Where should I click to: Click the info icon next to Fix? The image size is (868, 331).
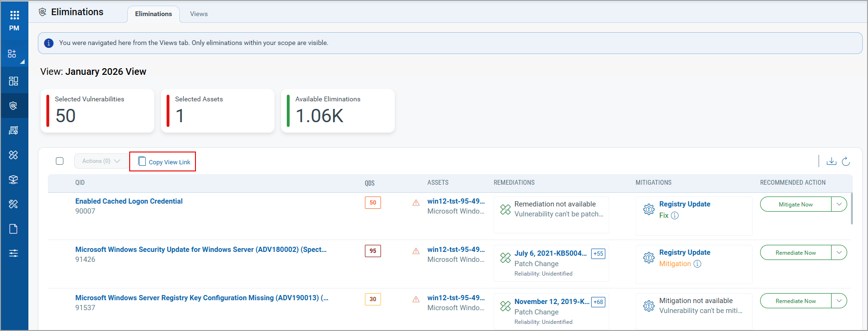(x=675, y=215)
